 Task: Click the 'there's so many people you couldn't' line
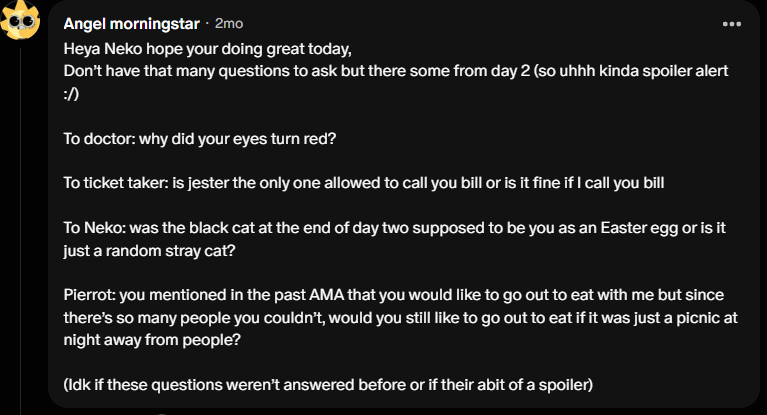coord(401,318)
